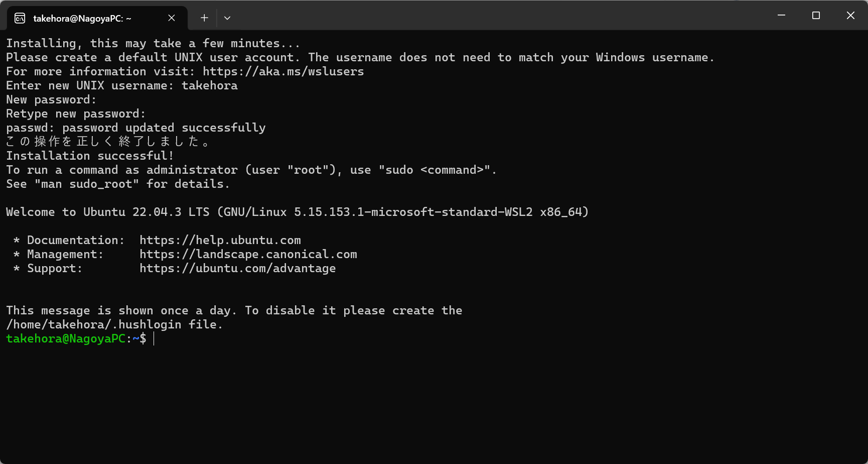Viewport: 868px width, 464px height.
Task: Minimize the terminal window
Action: tap(781, 16)
